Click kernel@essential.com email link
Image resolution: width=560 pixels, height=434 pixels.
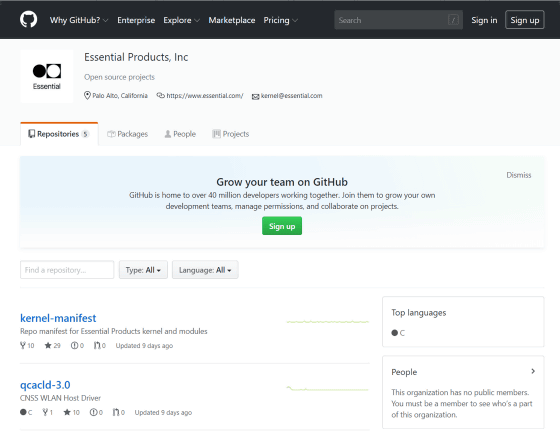click(291, 96)
